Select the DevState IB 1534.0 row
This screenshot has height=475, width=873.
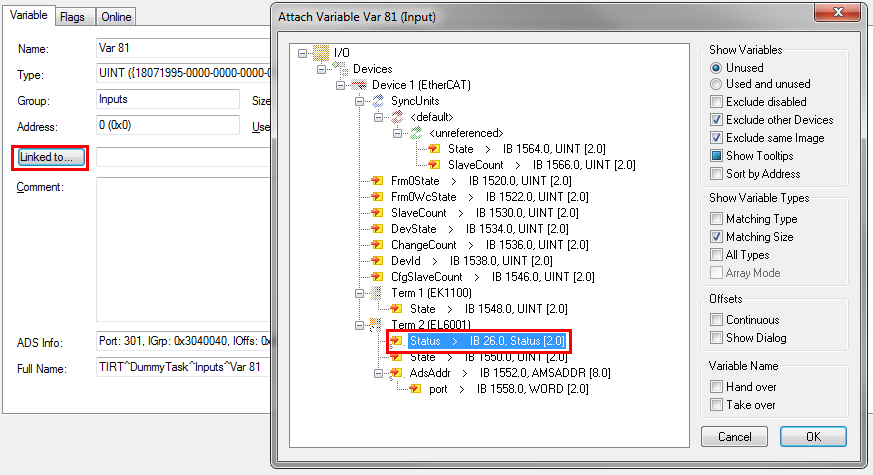(479, 229)
